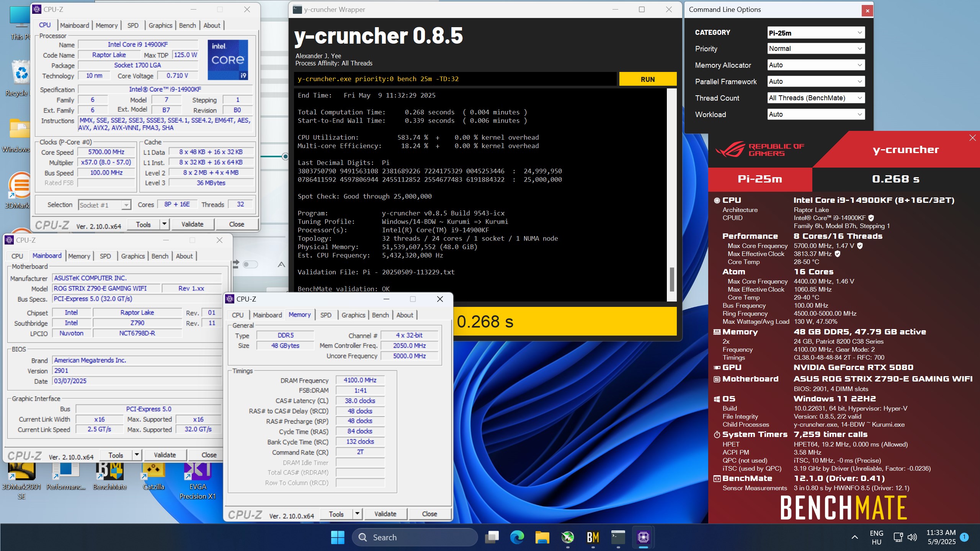This screenshot has height=551, width=980.
Task: Click the yellow RUN button in y-cruncher
Action: (648, 79)
